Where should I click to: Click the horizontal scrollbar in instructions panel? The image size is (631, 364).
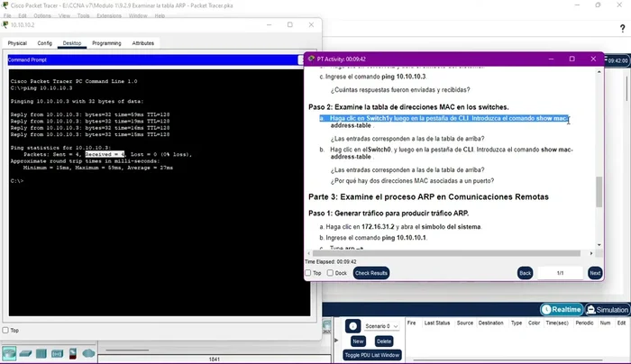[x=446, y=253]
